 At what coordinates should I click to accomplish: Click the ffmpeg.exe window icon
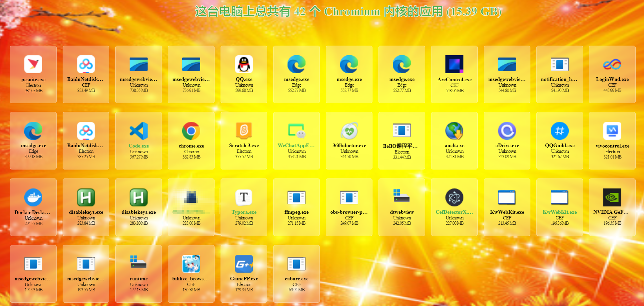297,197
